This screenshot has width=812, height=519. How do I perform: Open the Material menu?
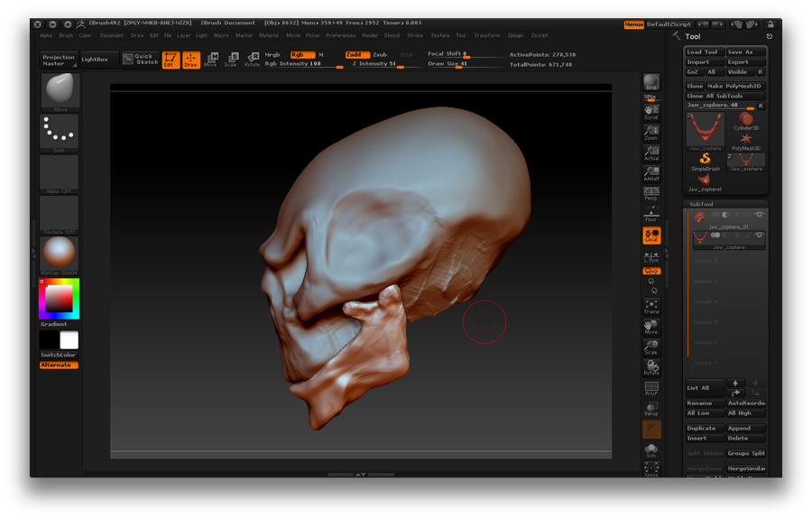point(268,36)
